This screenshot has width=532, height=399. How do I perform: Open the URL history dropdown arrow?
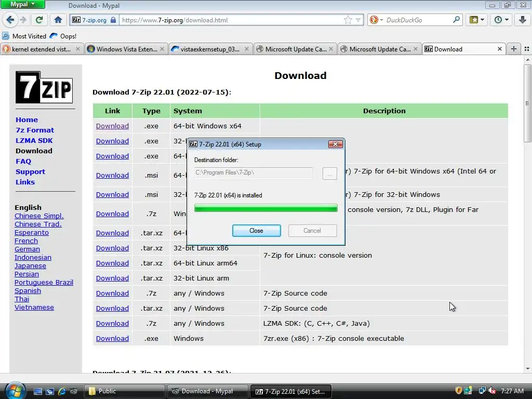(x=358, y=20)
